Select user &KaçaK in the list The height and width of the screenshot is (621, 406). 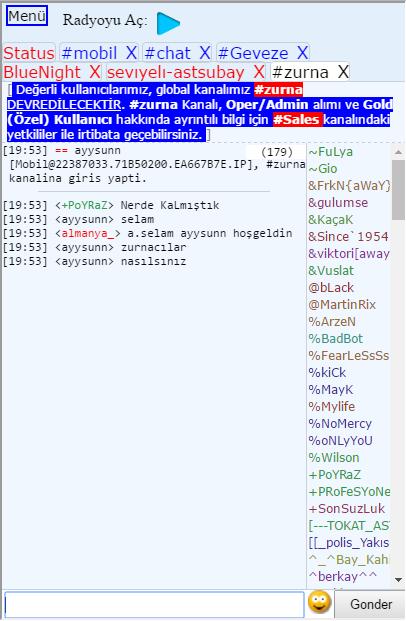tap(330, 220)
